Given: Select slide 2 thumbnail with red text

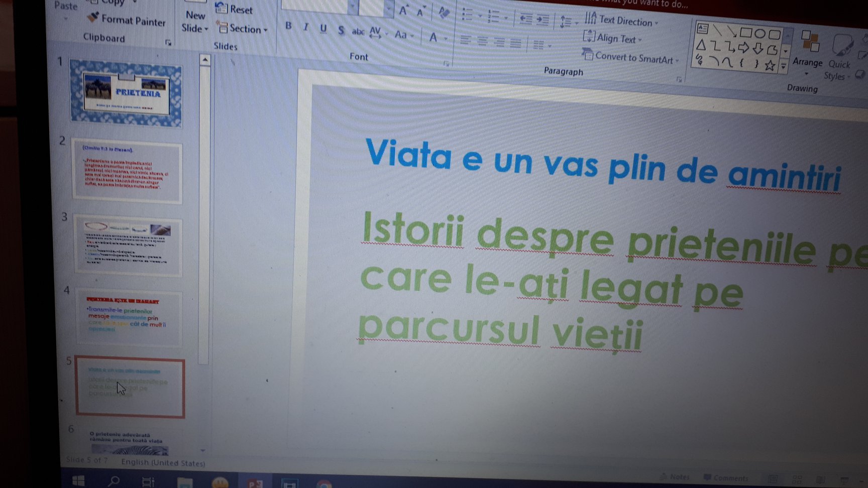Looking at the screenshot, I should click(x=127, y=172).
